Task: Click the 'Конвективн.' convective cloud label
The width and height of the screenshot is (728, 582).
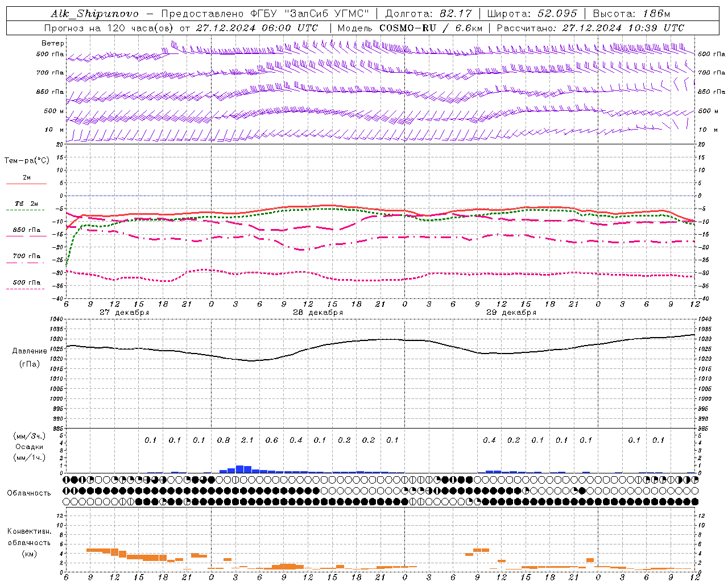Action: [30, 531]
